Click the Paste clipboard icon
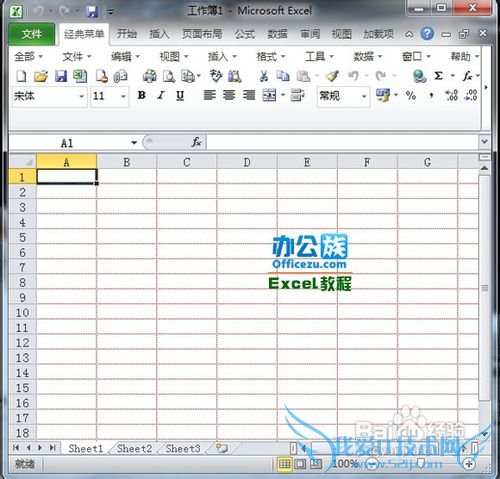 point(303,76)
